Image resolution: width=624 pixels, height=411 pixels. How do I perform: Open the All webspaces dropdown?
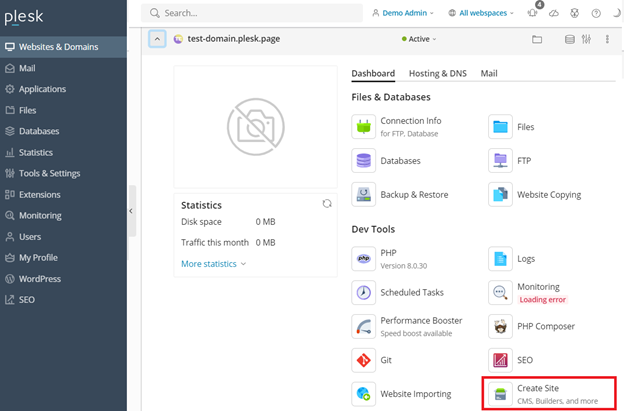coord(481,13)
